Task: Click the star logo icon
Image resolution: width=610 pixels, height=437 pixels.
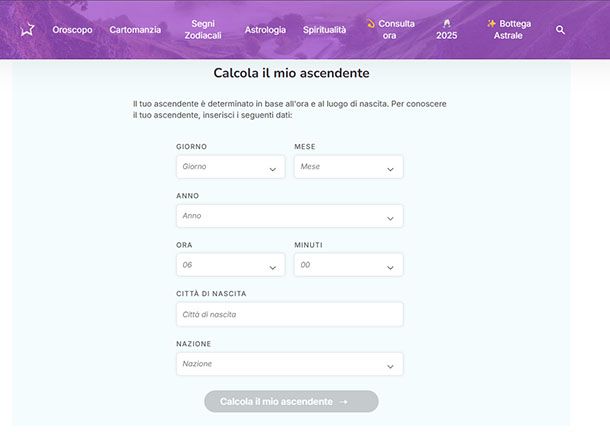Action: tap(28, 30)
